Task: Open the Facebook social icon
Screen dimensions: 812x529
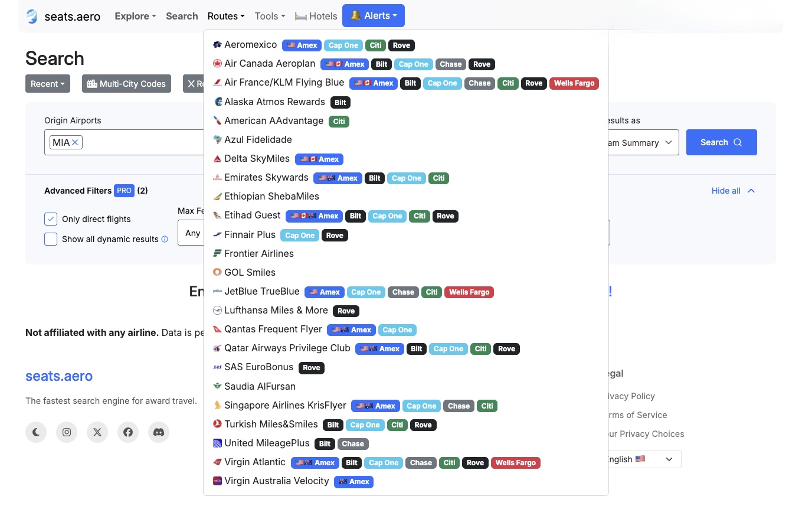Action: point(128,432)
